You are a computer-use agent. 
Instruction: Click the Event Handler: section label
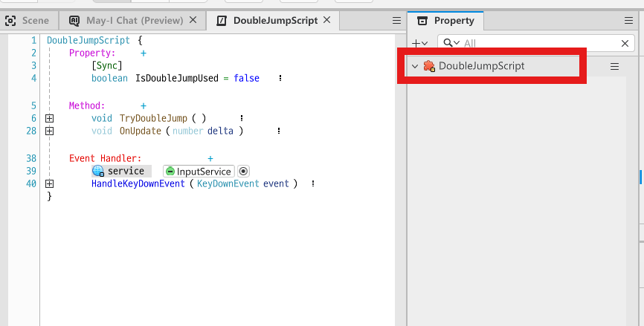pos(105,158)
